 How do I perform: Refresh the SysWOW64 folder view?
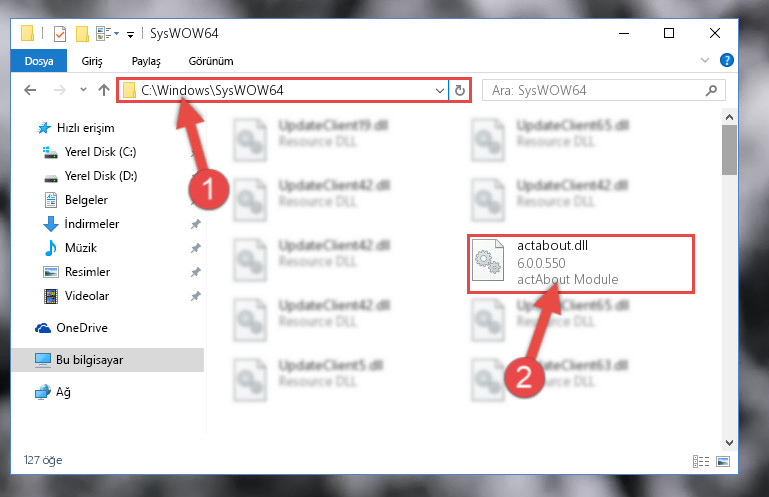pyautogui.click(x=460, y=90)
